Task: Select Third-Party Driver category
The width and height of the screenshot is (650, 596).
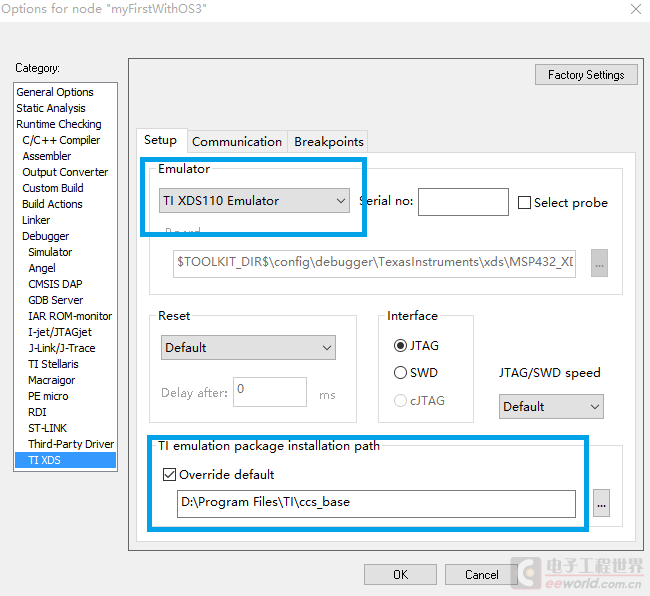Action: 71,444
